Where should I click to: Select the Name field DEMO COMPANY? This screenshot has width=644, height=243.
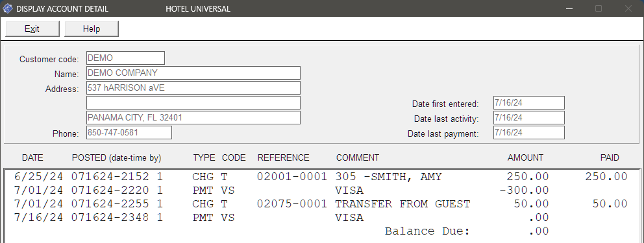(x=193, y=73)
